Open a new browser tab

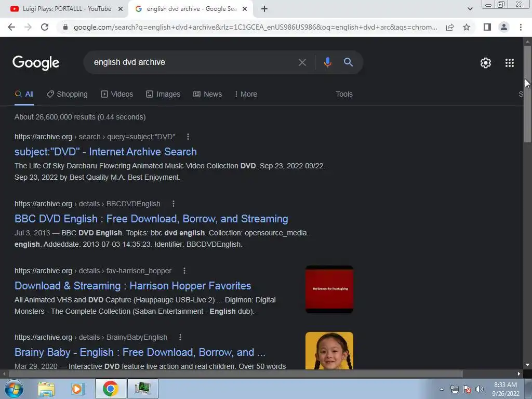[x=264, y=9]
